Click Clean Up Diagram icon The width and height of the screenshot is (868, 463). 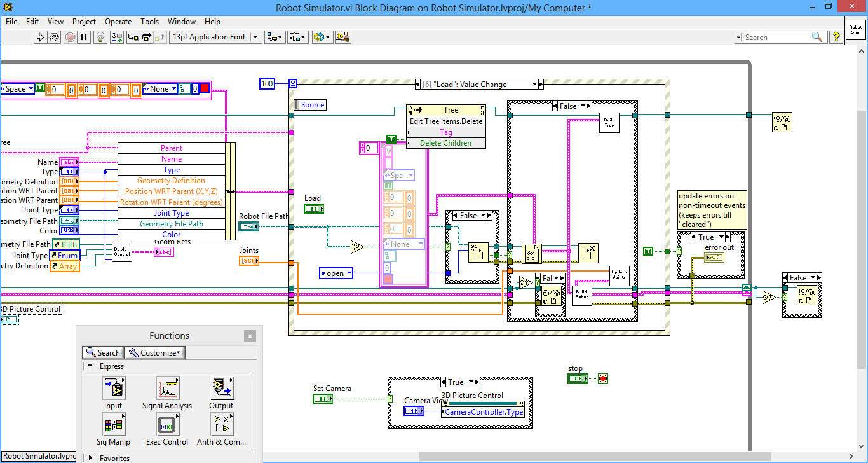coord(342,37)
